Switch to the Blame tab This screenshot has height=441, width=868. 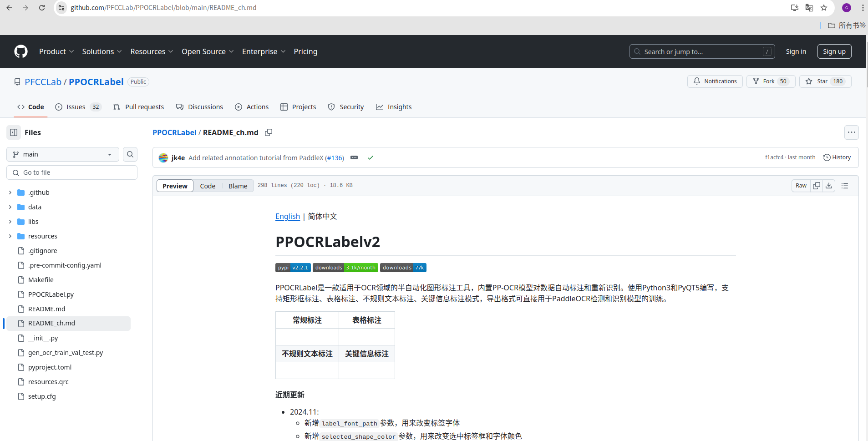click(x=237, y=186)
